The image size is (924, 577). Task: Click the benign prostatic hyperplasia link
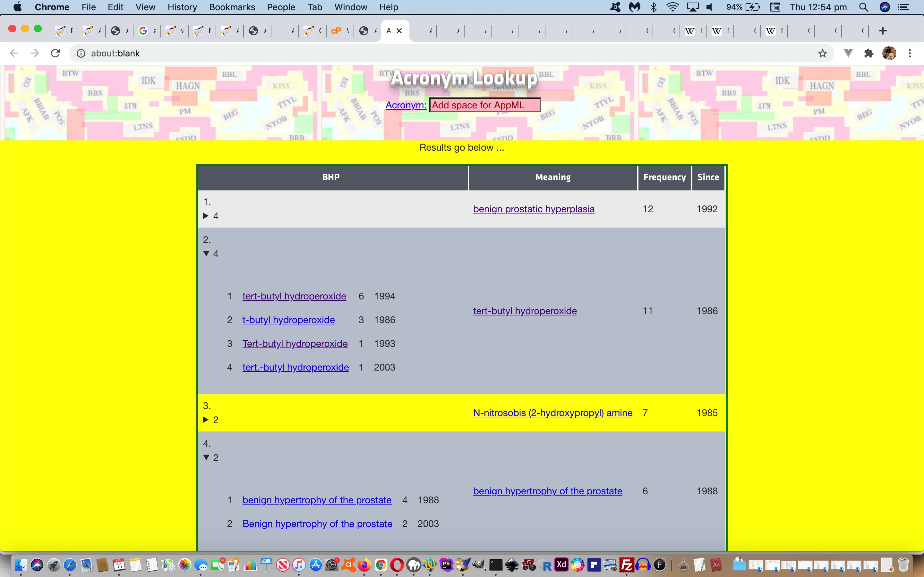(x=533, y=208)
